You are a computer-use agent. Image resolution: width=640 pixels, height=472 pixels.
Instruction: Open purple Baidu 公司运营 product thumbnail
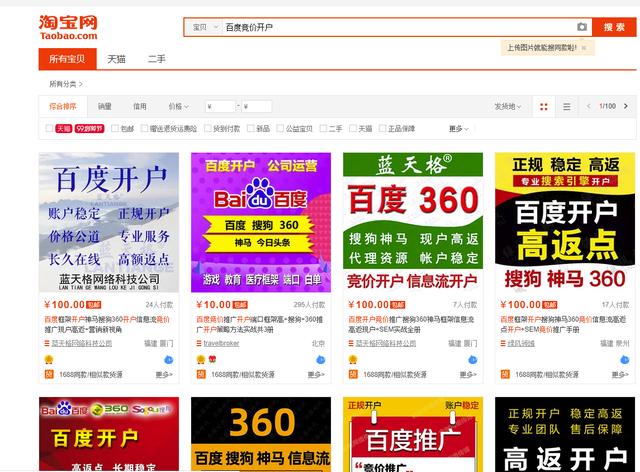(x=261, y=223)
